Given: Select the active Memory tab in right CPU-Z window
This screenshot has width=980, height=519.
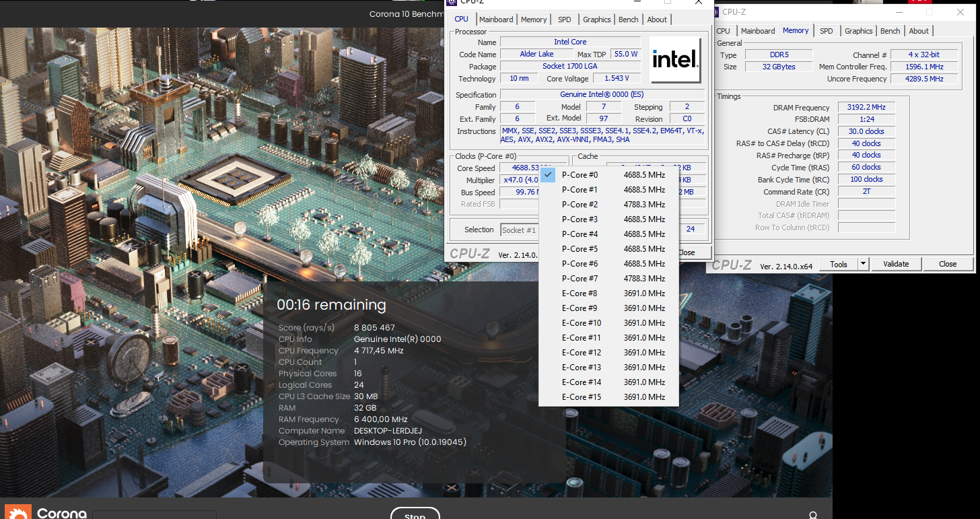Looking at the screenshot, I should coord(796,30).
